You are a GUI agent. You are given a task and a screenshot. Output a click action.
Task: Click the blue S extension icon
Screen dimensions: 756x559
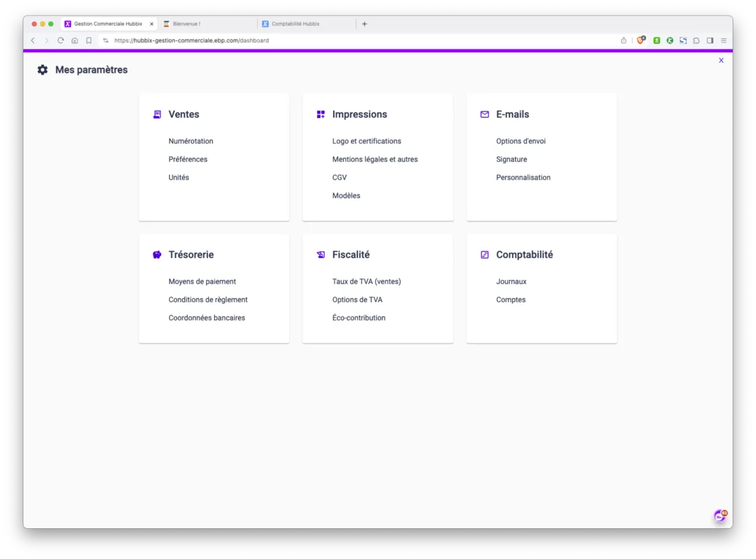click(x=683, y=40)
